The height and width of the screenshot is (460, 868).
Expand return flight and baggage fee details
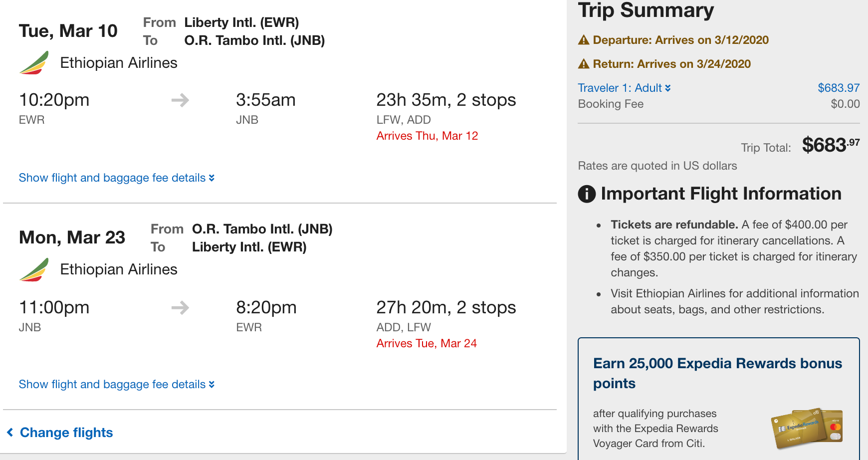(116, 385)
